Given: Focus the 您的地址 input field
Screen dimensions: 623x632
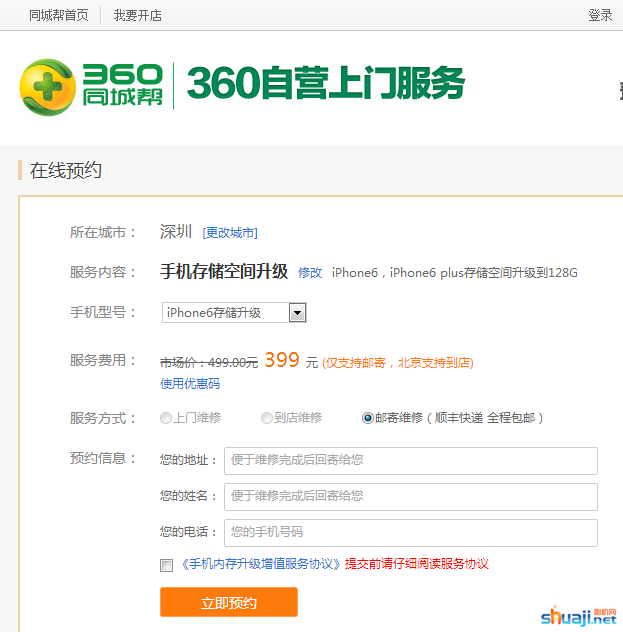Looking at the screenshot, I should [x=411, y=461].
